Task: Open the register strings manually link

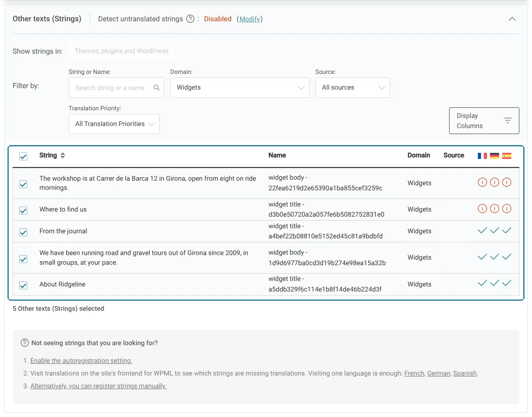Action: click(99, 386)
